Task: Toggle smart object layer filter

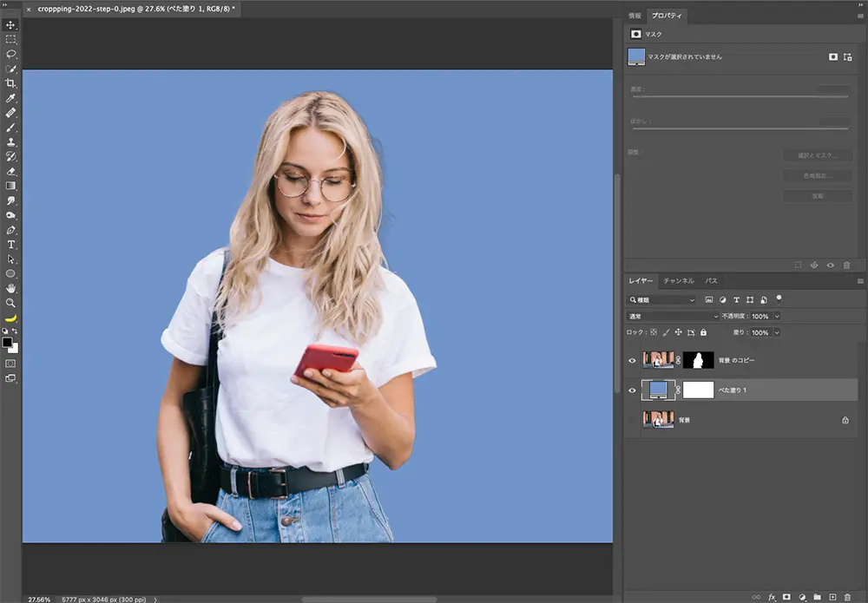Action: pos(764,300)
